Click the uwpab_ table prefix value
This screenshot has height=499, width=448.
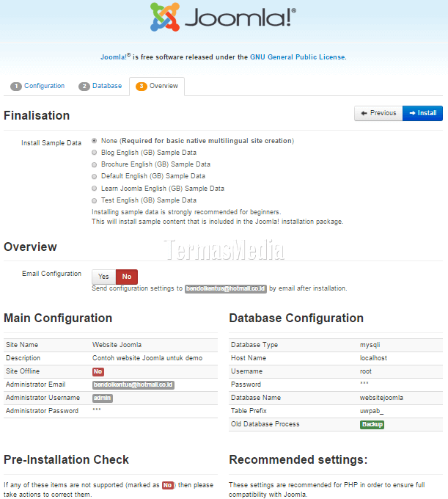(372, 411)
